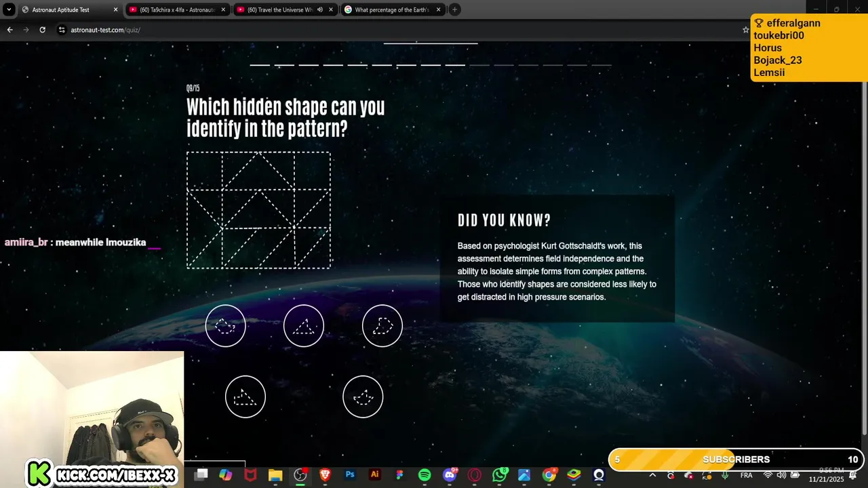The width and height of the screenshot is (868, 488).
Task: Choose the bottom-right shape answer circle
Action: (x=363, y=396)
